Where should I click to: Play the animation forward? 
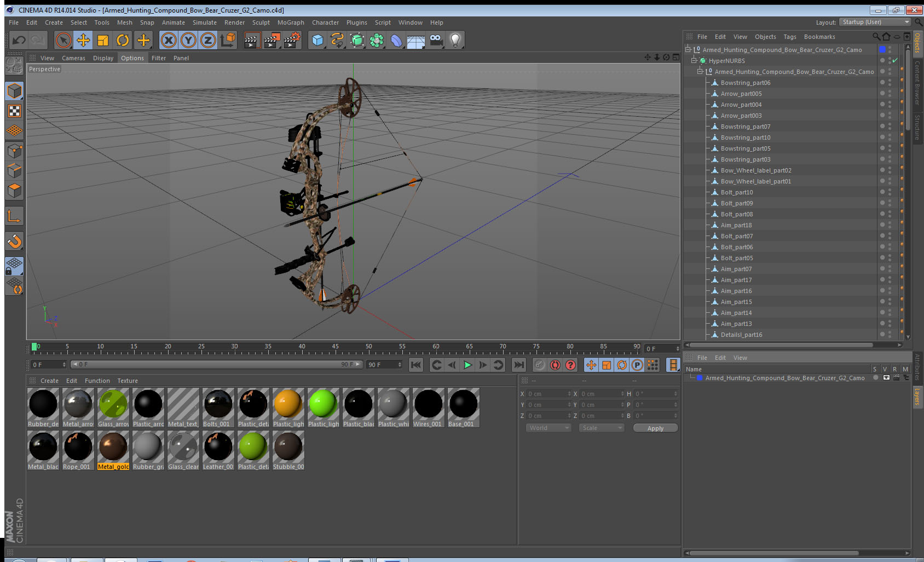(x=467, y=365)
